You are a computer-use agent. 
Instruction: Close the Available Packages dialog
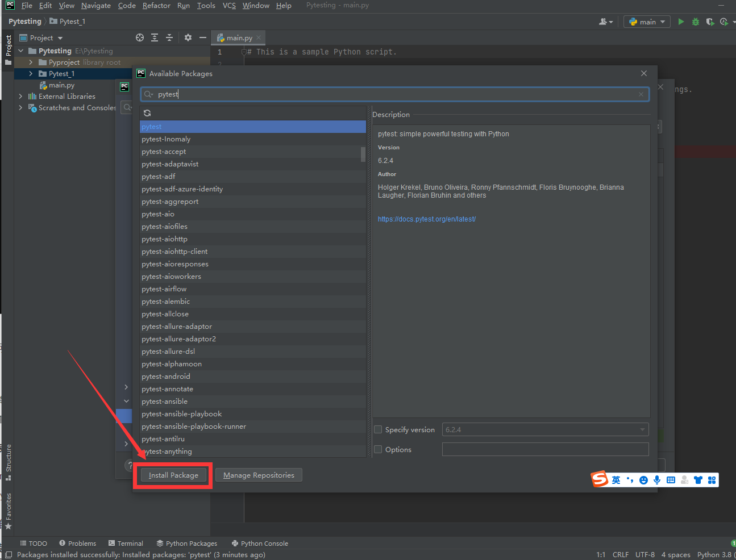point(644,73)
